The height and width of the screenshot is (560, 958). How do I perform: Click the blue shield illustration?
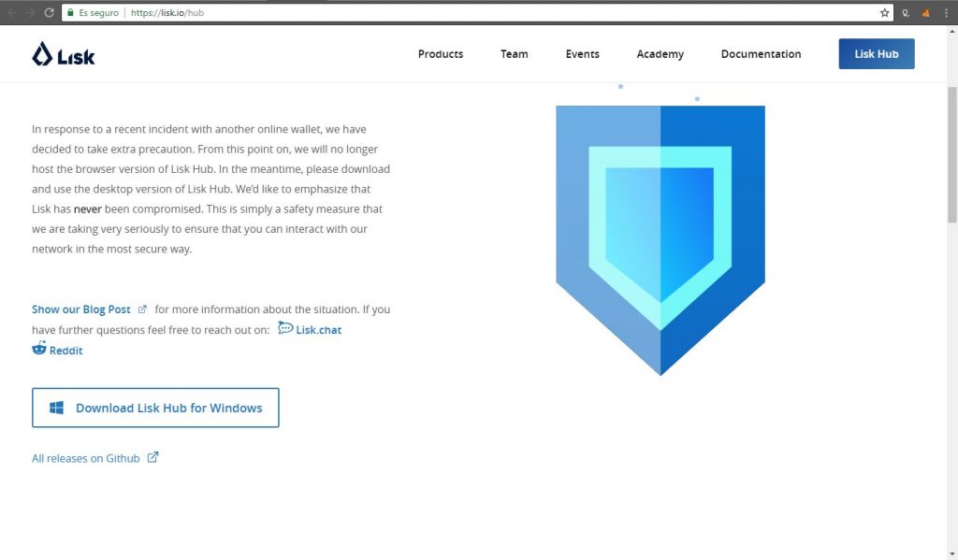coord(660,240)
